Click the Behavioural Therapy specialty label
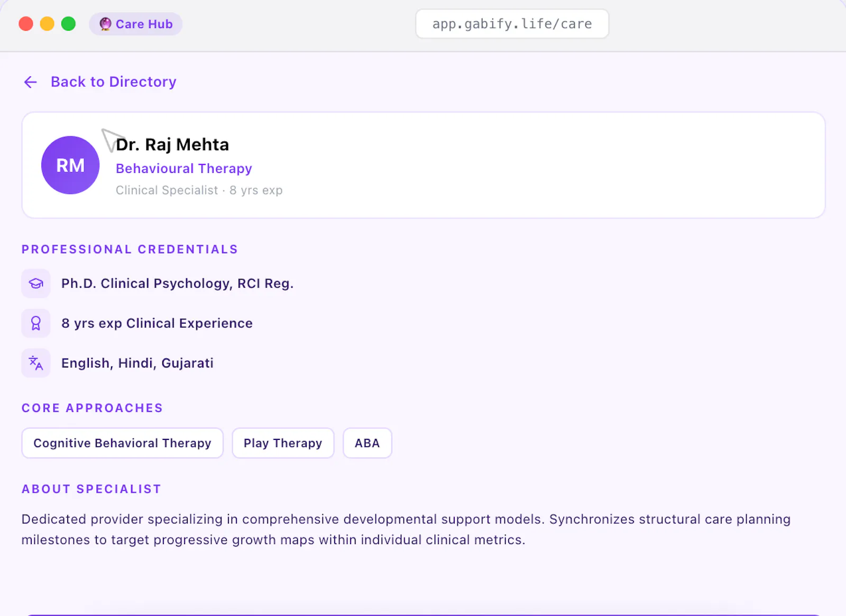 click(184, 168)
